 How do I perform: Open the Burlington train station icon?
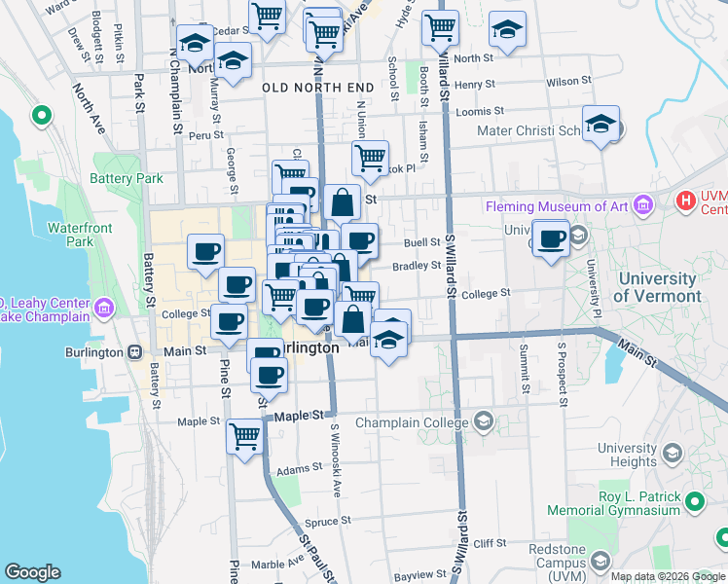(x=135, y=352)
